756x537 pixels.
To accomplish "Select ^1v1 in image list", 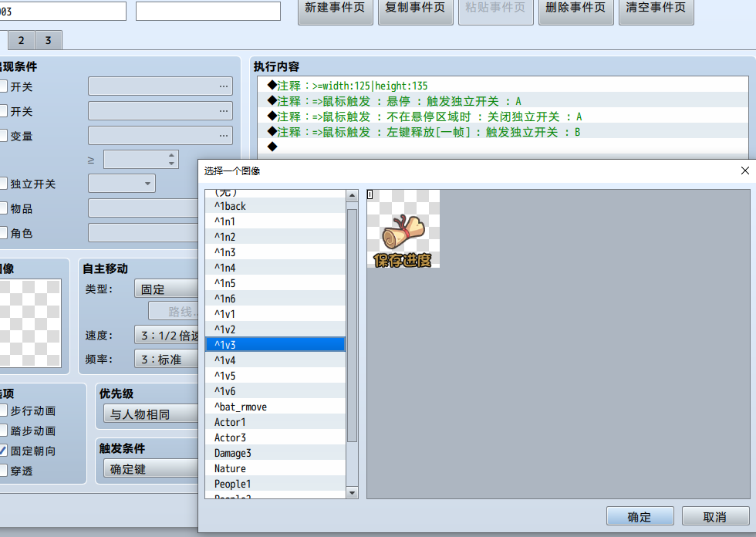I will tap(275, 314).
